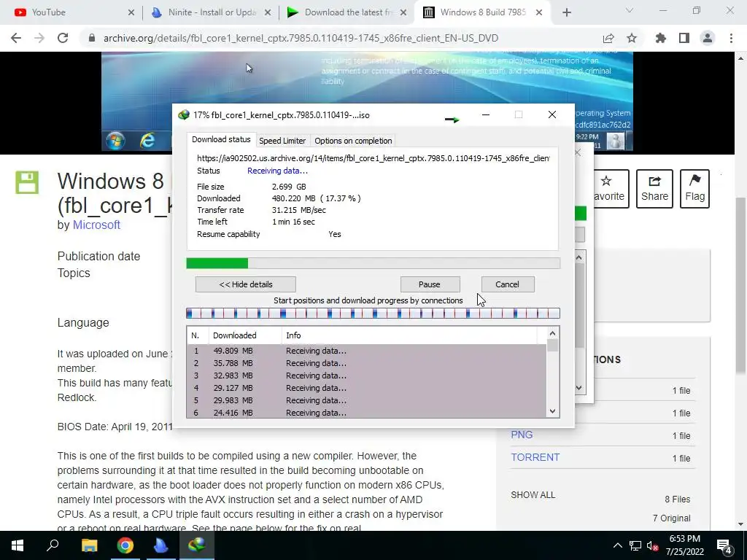Select connection row 3 with 32.983 MB
This screenshot has width=747, height=560.
pyautogui.click(x=366, y=376)
